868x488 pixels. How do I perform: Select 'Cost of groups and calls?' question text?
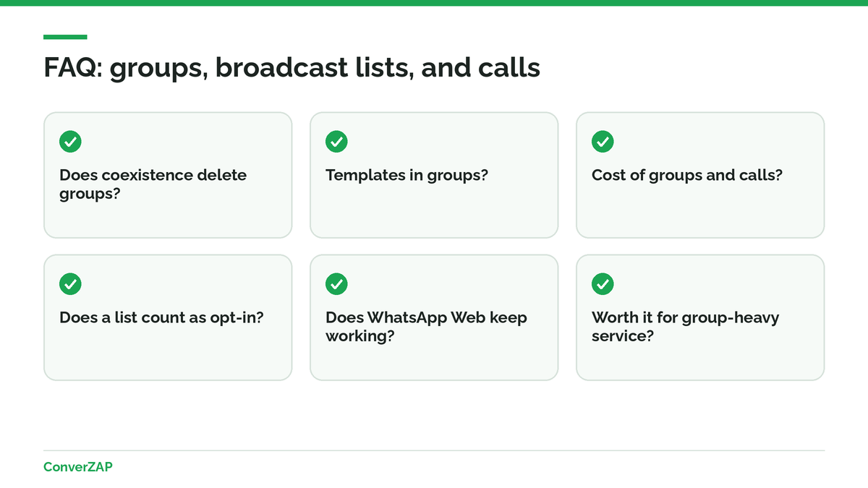(x=687, y=175)
